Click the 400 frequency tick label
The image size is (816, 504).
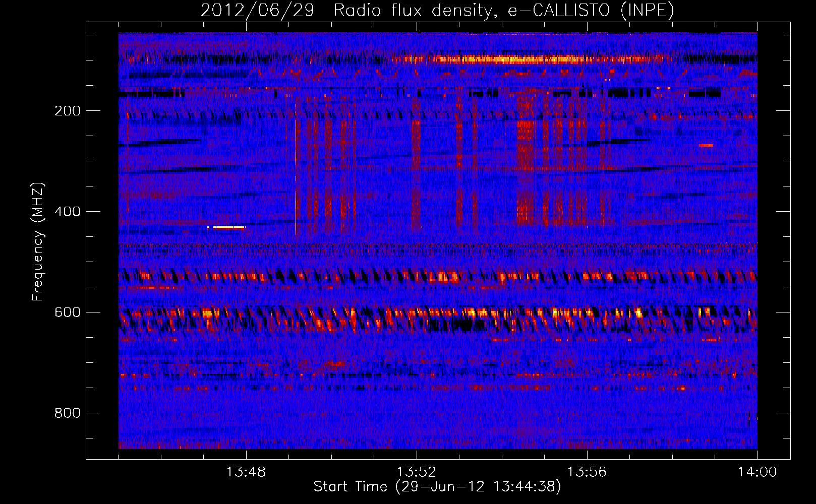tap(68, 212)
